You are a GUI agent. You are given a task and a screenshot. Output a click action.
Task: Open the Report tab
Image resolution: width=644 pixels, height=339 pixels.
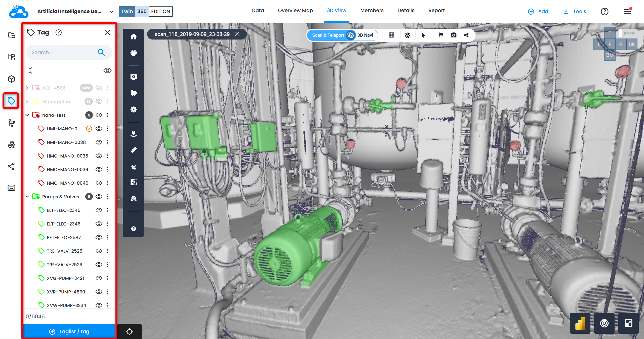coord(436,11)
